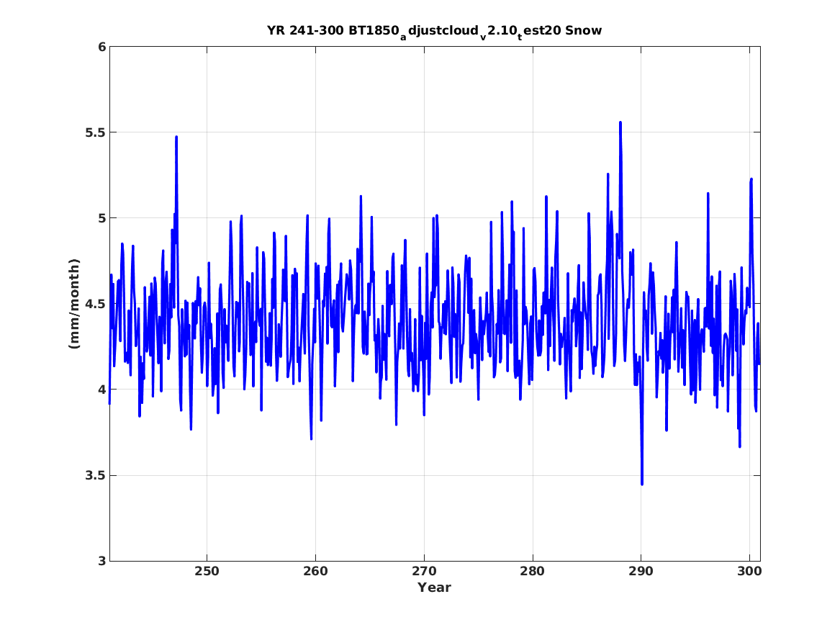The width and height of the screenshot is (840, 630).
Task: Click the highest peak near year 288
Action: point(620,122)
